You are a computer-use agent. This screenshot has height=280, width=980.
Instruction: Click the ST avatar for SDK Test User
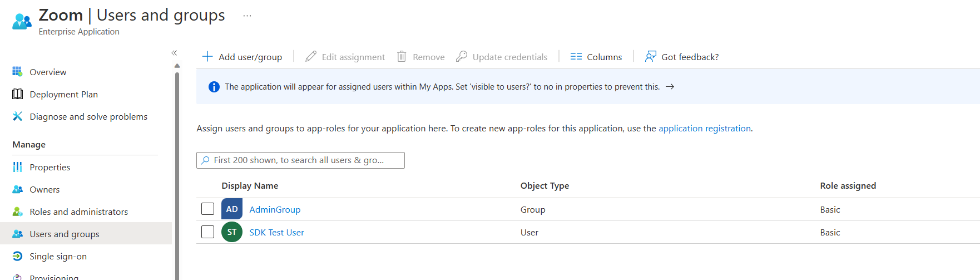tap(232, 232)
